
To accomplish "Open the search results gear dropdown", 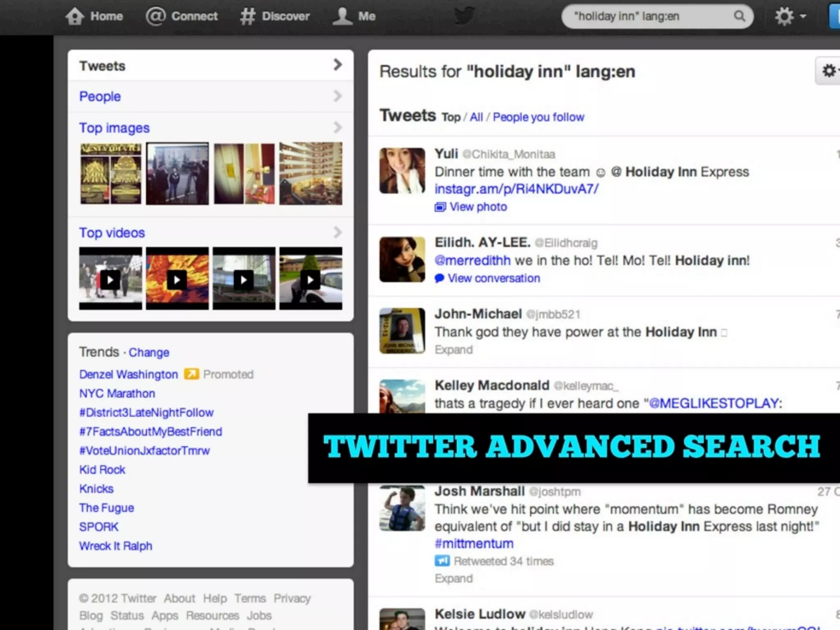I will tap(829, 71).
